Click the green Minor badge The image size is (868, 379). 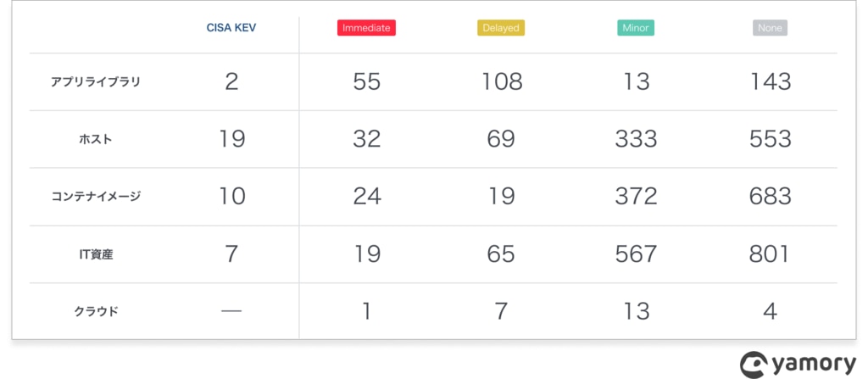(x=636, y=28)
